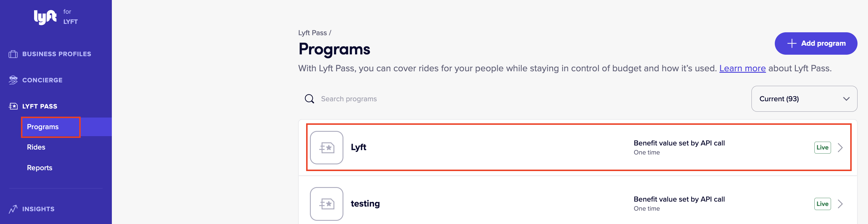Select Programs in the sidebar
The width and height of the screenshot is (868, 224).
43,127
